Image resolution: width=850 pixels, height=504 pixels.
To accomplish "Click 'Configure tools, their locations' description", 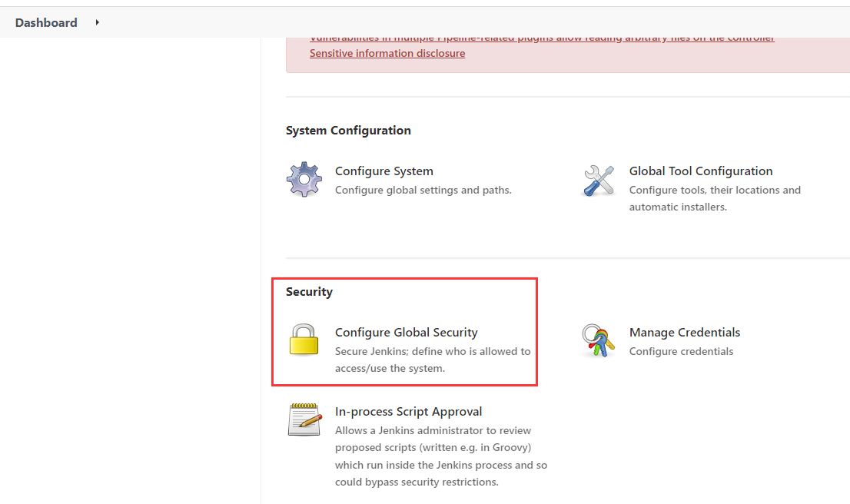I will point(715,198).
